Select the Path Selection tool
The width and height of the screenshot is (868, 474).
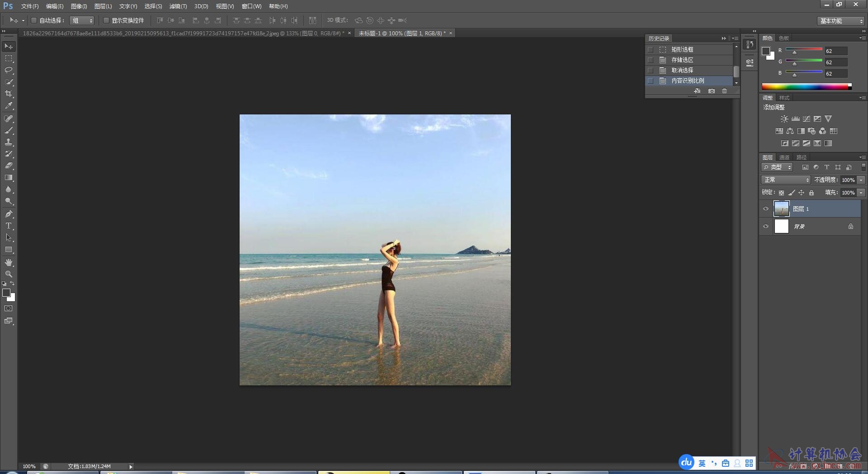[x=9, y=237]
